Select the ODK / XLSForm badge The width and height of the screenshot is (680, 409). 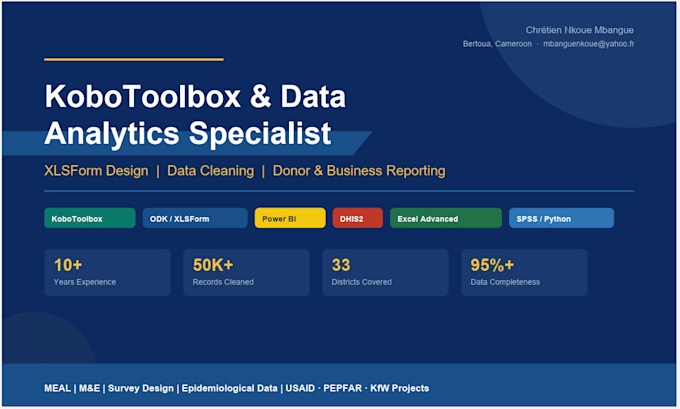(195, 218)
